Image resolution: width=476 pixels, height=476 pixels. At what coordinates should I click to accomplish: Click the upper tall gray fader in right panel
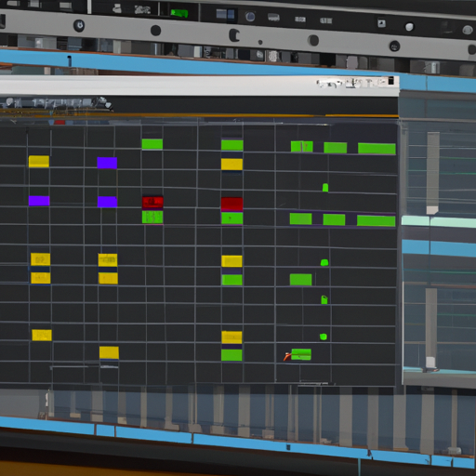(433, 173)
